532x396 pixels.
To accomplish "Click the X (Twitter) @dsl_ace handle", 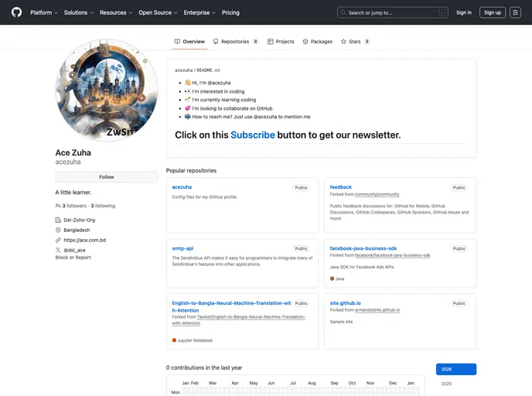I will (x=74, y=250).
